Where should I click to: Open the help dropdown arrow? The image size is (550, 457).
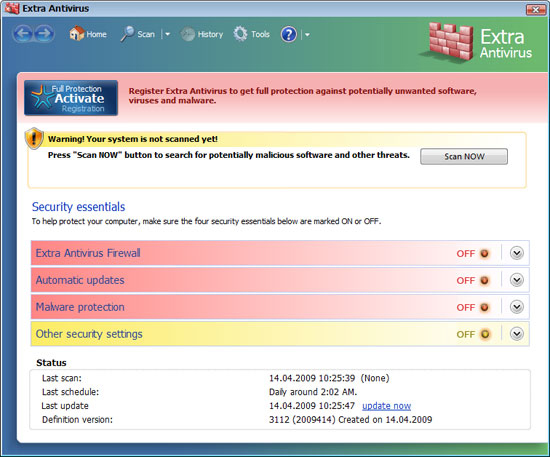pos(307,35)
